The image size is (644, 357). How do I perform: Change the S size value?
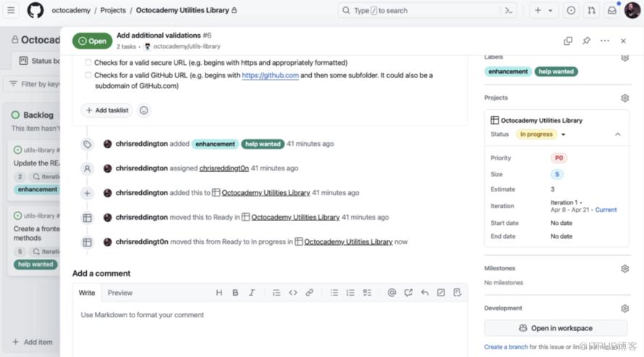pyautogui.click(x=557, y=174)
